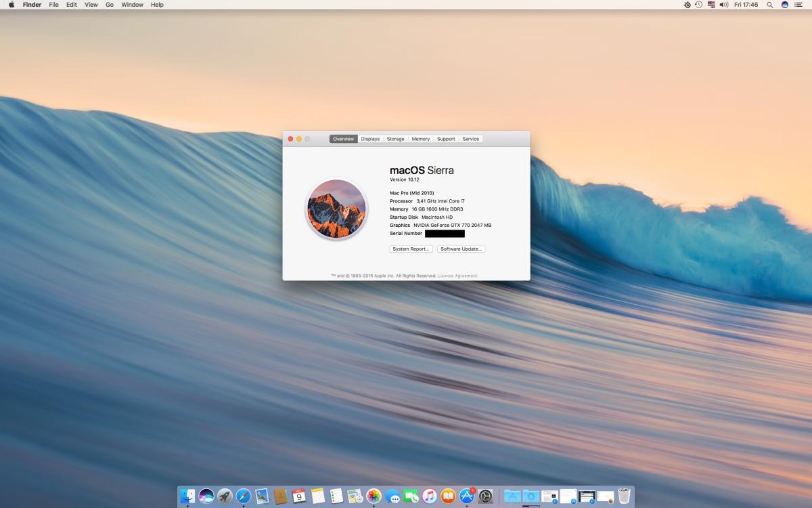Switch to the Service tab
Viewport: 812px width, 508px height.
click(471, 139)
